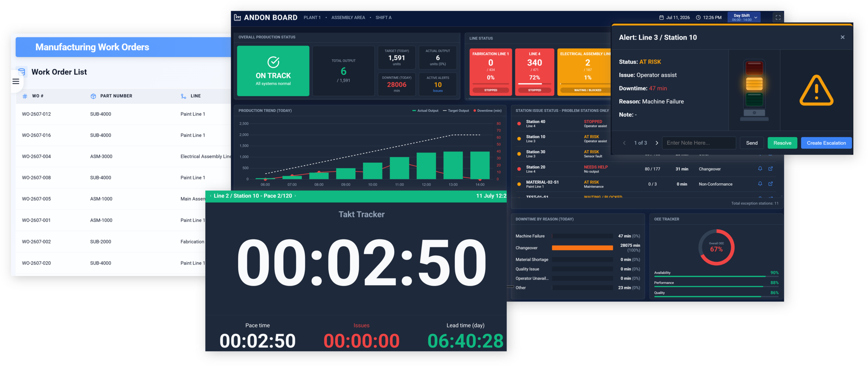Screen dimensions: 868x366
Task: Open the hamburger menu in Work Orders
Action: pos(16,81)
